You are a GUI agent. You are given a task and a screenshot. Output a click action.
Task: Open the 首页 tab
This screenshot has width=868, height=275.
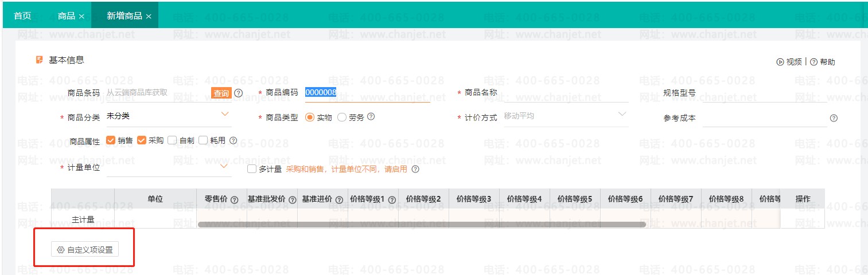point(23,16)
